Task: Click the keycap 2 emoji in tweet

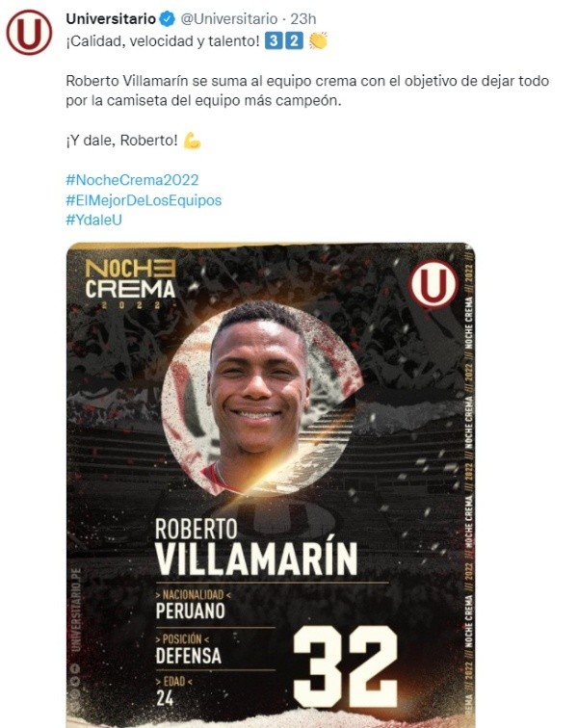Action: [x=294, y=40]
